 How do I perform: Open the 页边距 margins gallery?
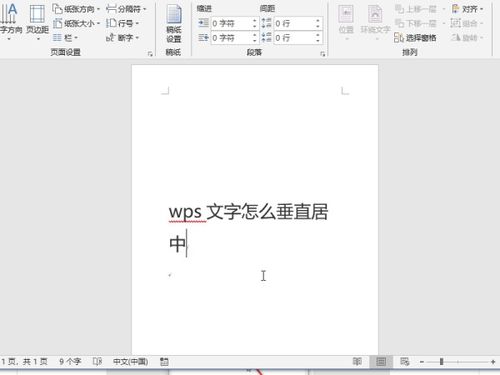point(37,22)
